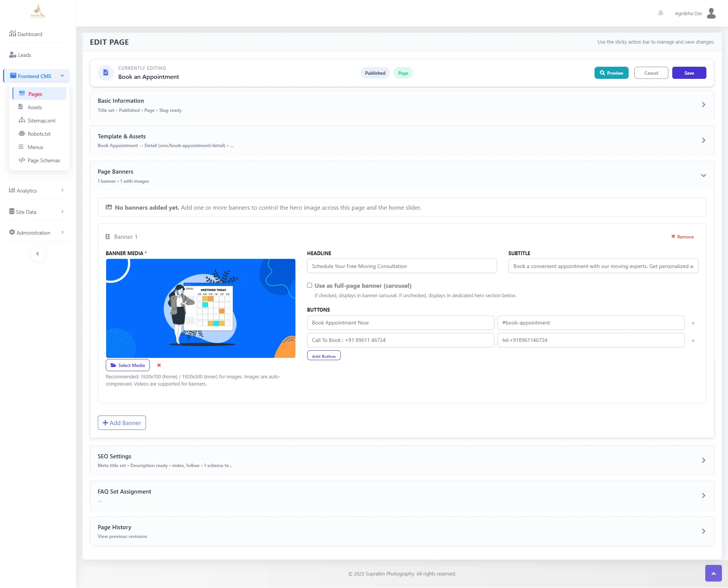
Task: Enable Use as full-page banner checkbox
Action: click(x=310, y=285)
